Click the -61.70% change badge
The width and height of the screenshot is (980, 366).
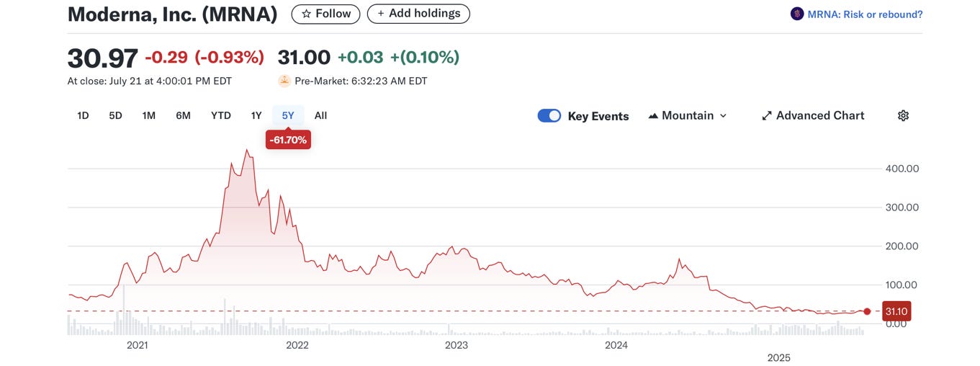(288, 140)
